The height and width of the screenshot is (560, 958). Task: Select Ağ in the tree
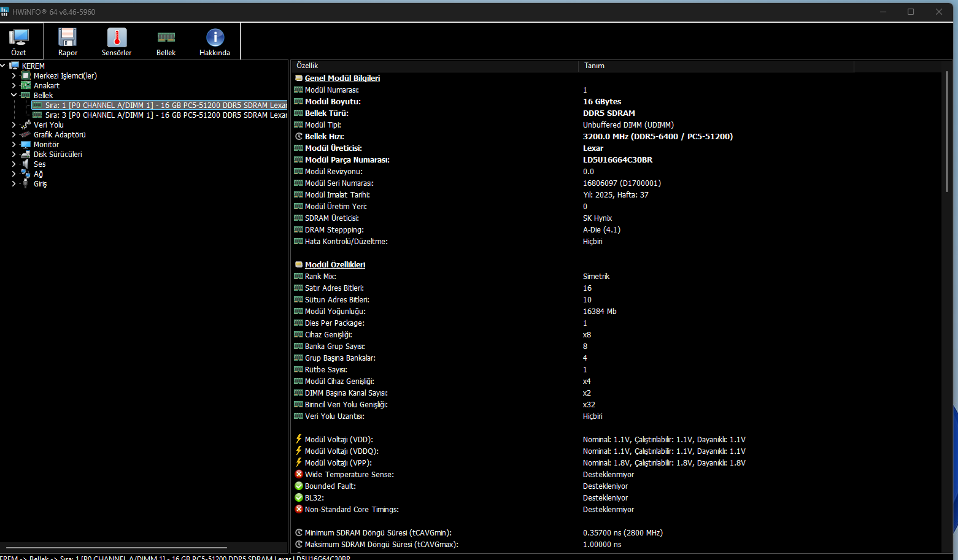pyautogui.click(x=38, y=174)
